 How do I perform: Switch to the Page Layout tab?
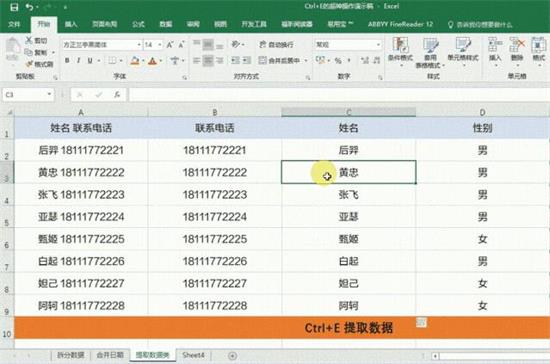[x=104, y=24]
